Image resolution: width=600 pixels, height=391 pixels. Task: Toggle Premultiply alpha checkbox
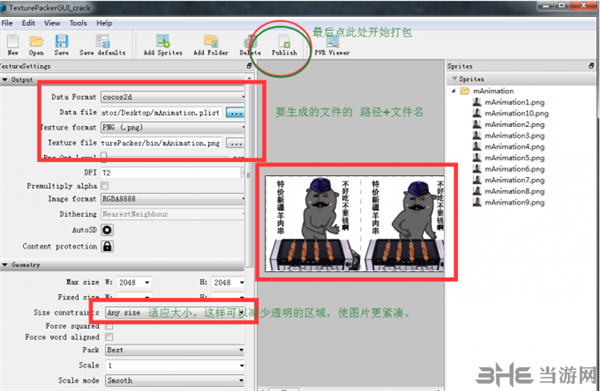point(104,186)
